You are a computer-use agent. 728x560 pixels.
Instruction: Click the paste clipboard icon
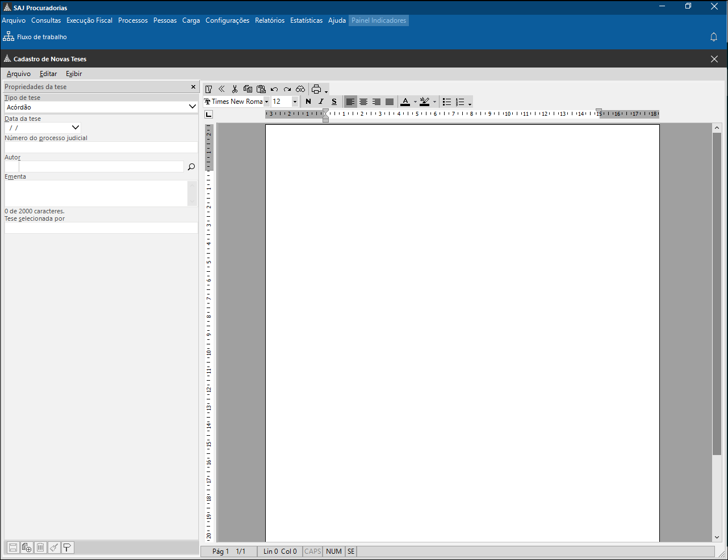pyautogui.click(x=261, y=89)
